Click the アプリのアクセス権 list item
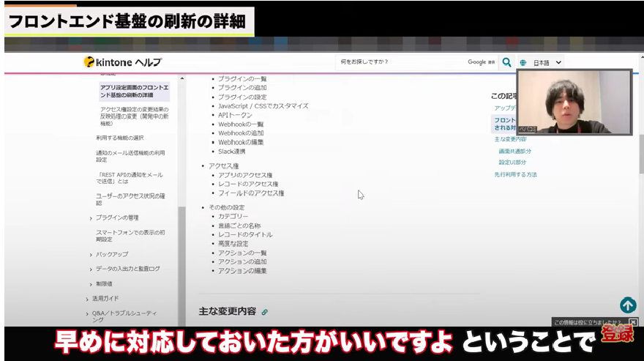 [244, 175]
